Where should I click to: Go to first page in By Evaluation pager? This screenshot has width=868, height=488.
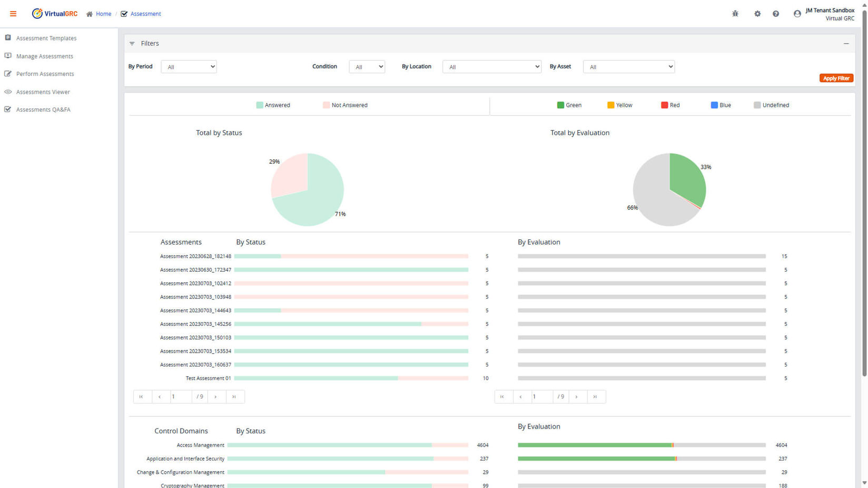(x=504, y=396)
